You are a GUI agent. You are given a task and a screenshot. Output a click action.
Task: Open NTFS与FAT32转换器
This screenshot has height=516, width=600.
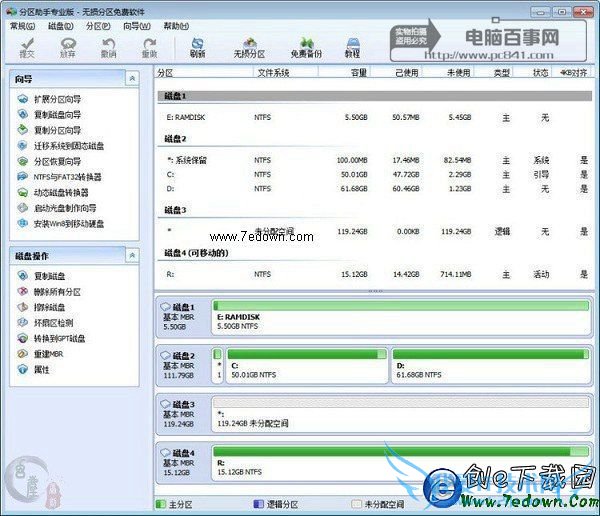click(x=60, y=177)
